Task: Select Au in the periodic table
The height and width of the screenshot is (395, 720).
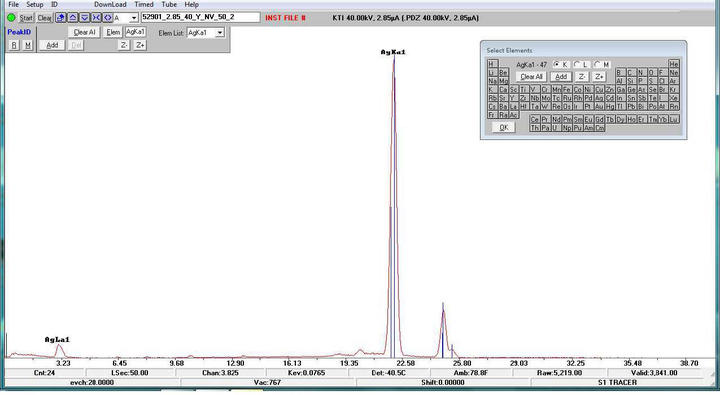Action: tap(599, 107)
